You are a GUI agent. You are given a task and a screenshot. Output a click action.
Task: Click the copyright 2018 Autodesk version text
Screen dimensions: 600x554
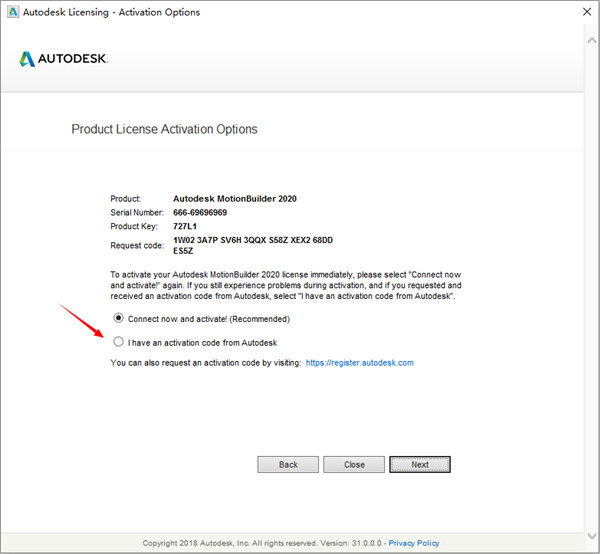click(x=262, y=543)
